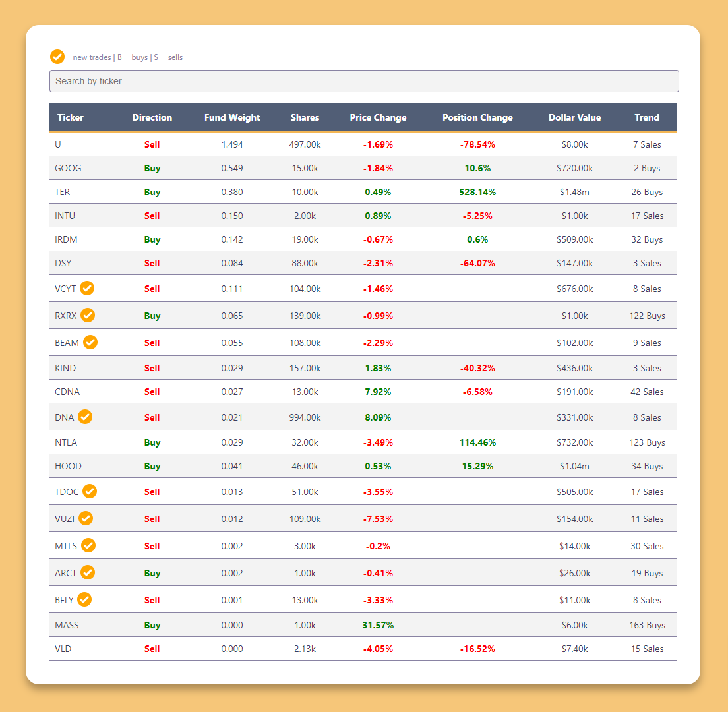Select the CDNA ticker cell
The width and height of the screenshot is (728, 712).
click(67, 392)
